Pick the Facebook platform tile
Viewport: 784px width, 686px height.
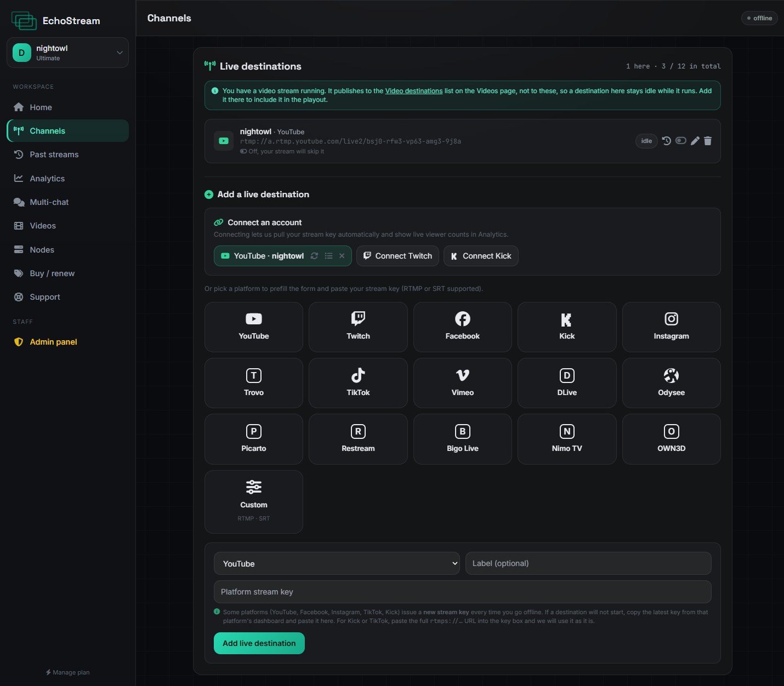463,327
